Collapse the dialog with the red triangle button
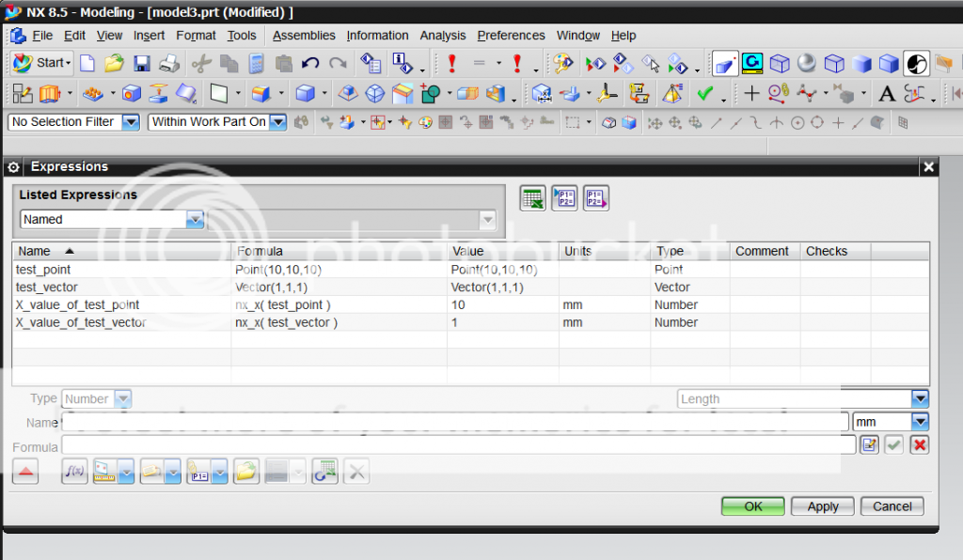 25,471
